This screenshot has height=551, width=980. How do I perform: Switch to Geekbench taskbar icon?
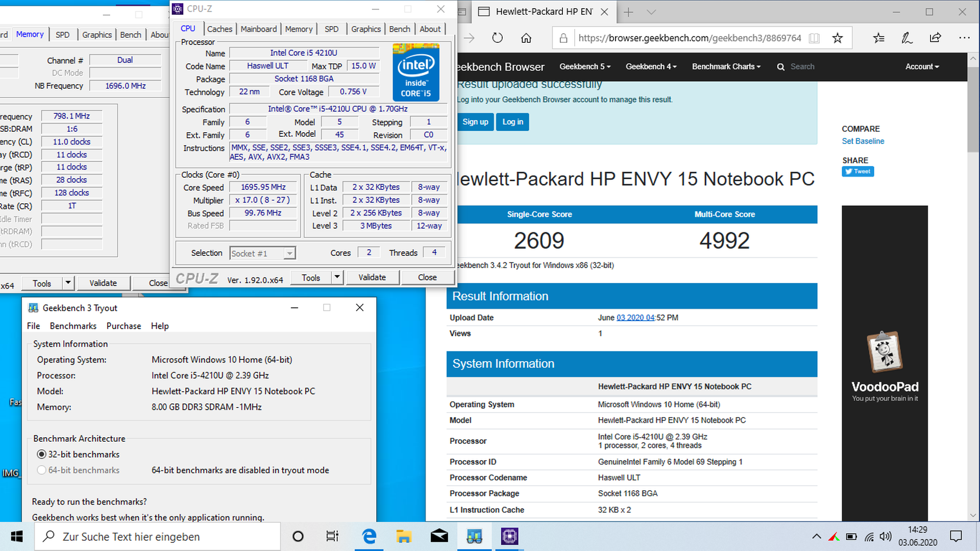click(474, 536)
